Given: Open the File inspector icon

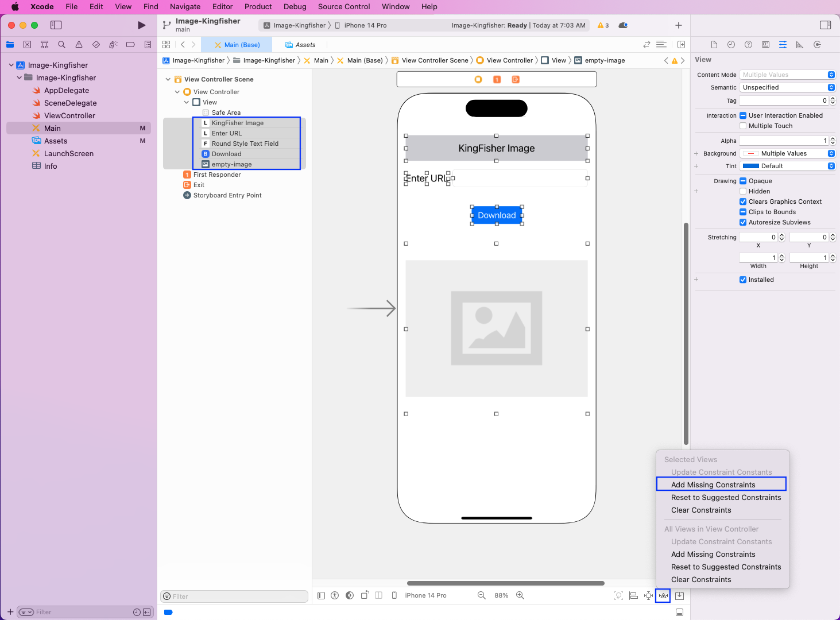Looking at the screenshot, I should point(714,45).
